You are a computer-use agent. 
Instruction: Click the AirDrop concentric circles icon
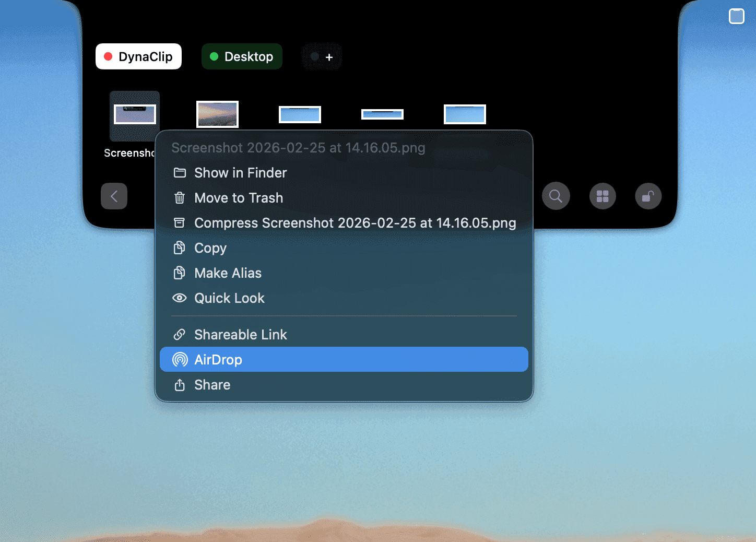click(180, 359)
